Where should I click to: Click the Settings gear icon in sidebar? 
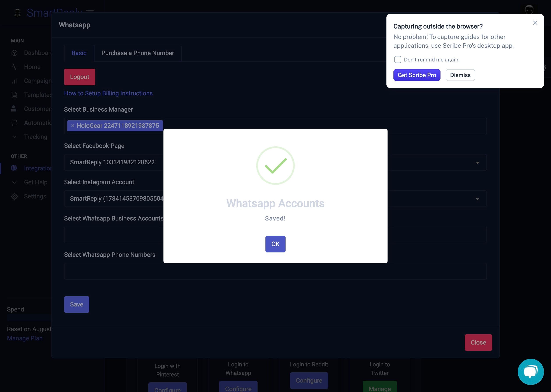(x=14, y=196)
